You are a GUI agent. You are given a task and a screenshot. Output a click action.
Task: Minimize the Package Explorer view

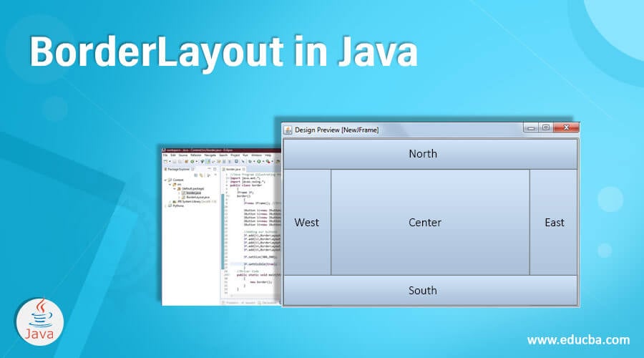(x=210, y=169)
